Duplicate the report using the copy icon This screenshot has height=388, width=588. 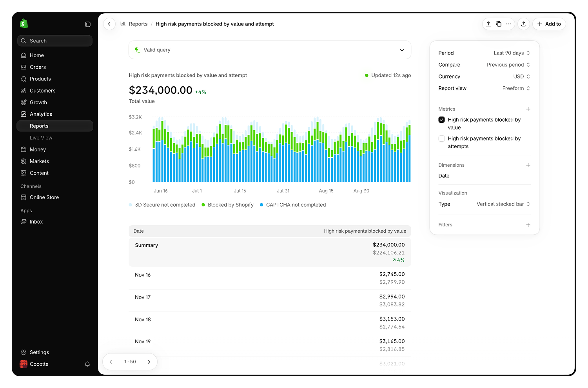pos(499,24)
